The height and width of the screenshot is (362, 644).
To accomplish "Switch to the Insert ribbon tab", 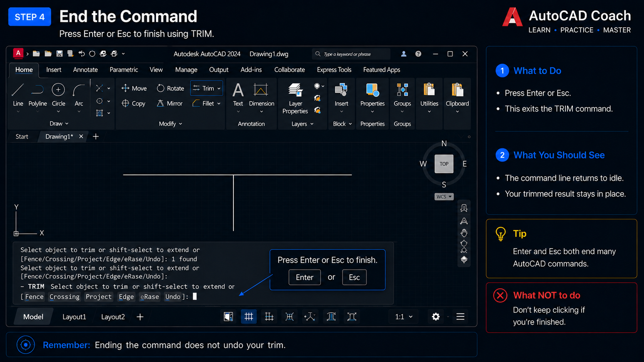I will [54, 70].
